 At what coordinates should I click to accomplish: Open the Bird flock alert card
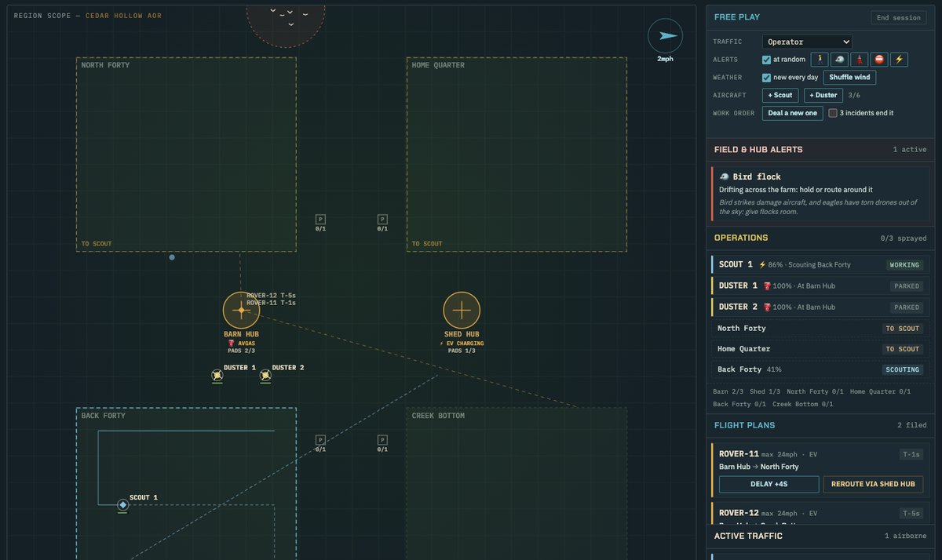(x=819, y=194)
